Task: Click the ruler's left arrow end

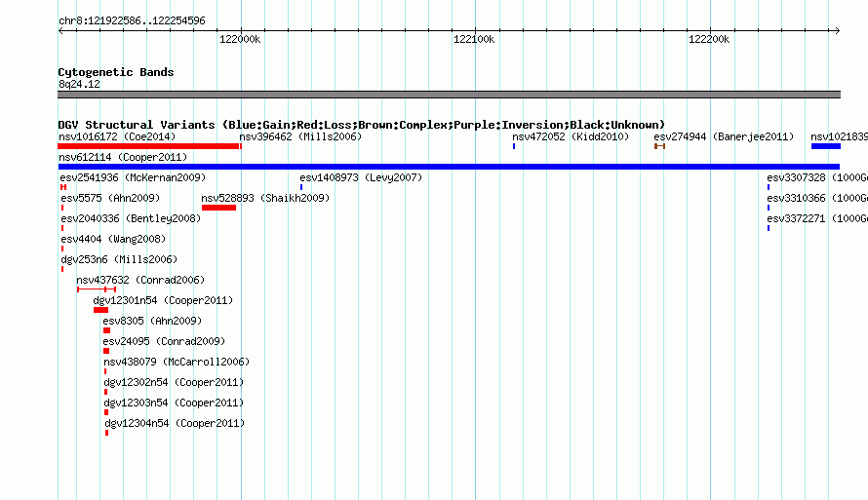Action: [x=60, y=30]
